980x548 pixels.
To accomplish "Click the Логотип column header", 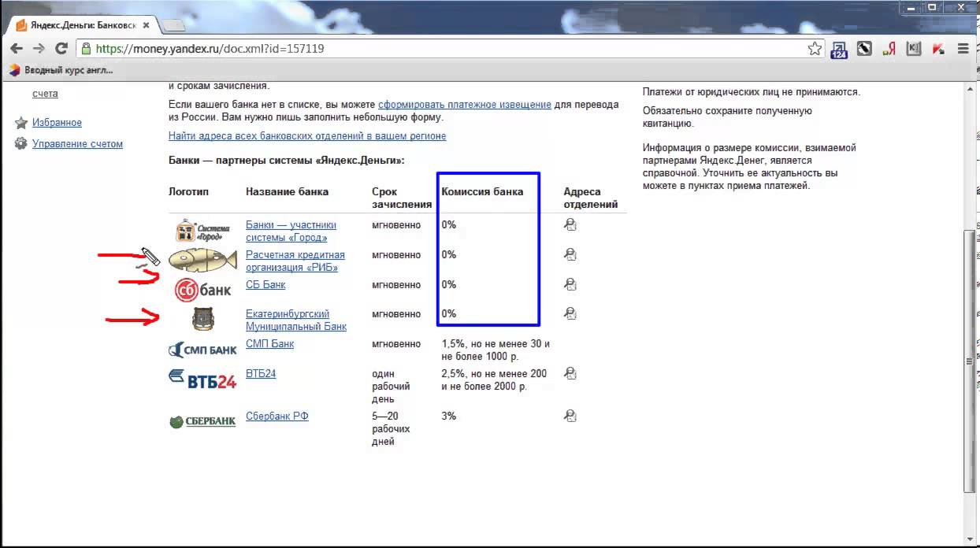I will pyautogui.click(x=189, y=192).
